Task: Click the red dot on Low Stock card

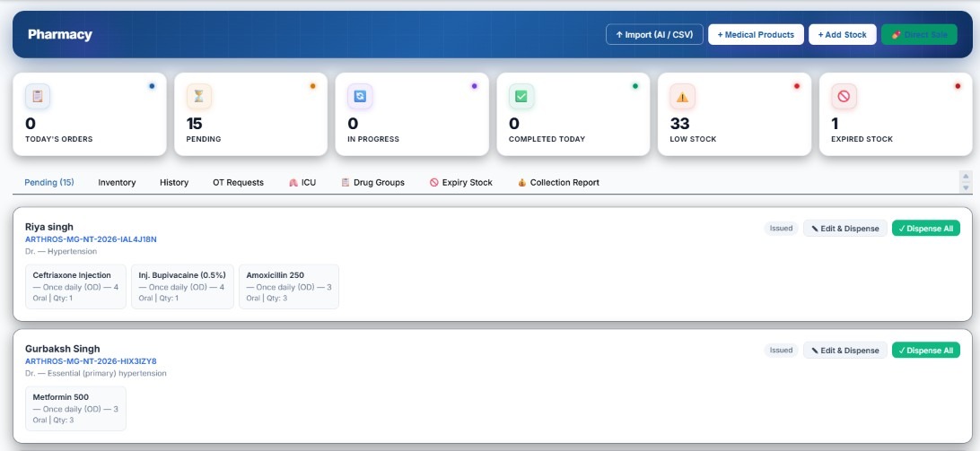Action: pyautogui.click(x=797, y=86)
